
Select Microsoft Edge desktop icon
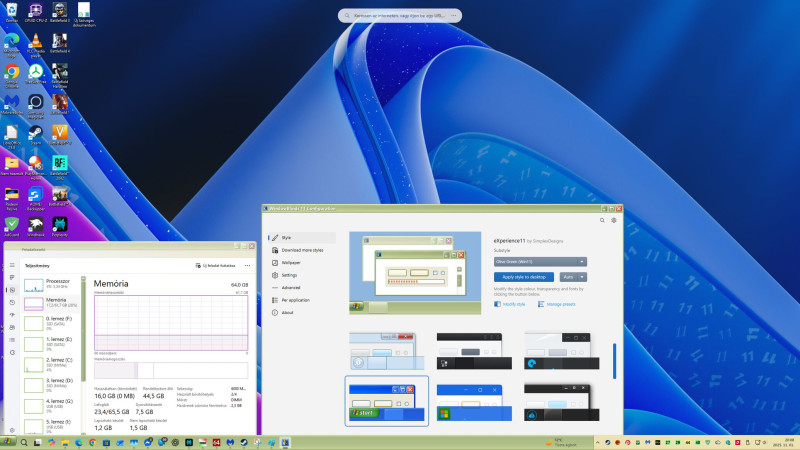pos(12,45)
